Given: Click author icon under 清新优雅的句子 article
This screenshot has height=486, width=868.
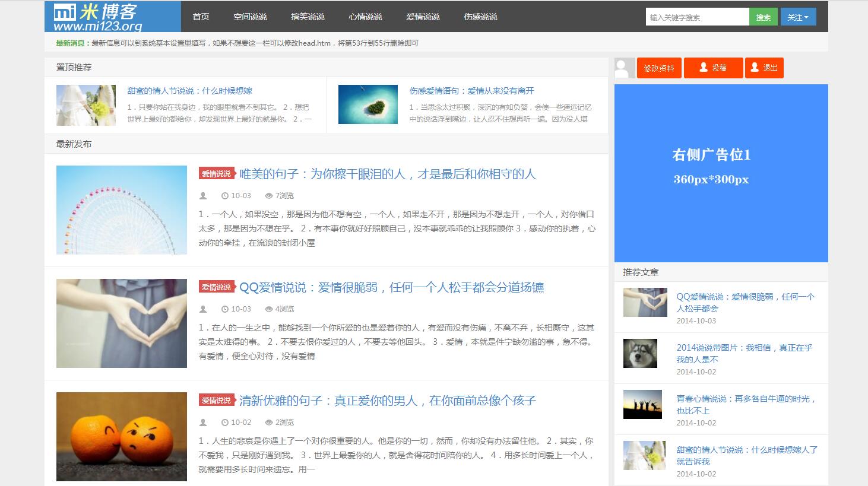Looking at the screenshot, I should click(x=203, y=423).
